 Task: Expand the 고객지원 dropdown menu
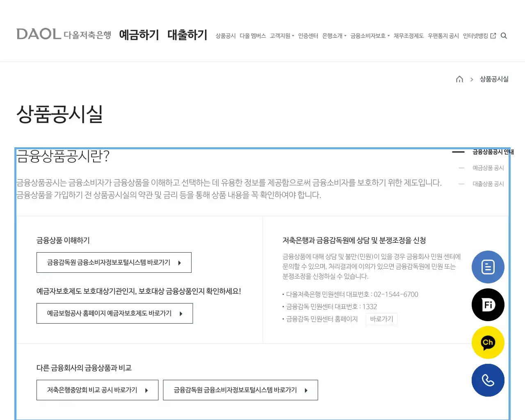coord(282,36)
